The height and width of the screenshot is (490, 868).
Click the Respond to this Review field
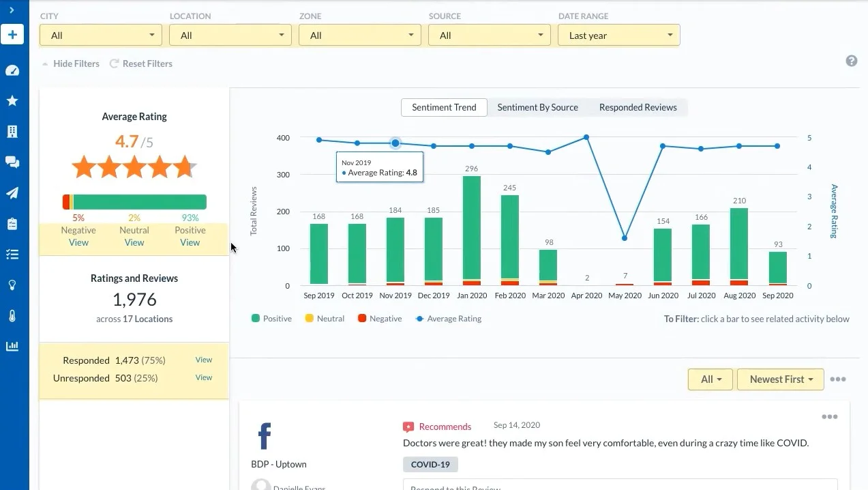pos(620,485)
